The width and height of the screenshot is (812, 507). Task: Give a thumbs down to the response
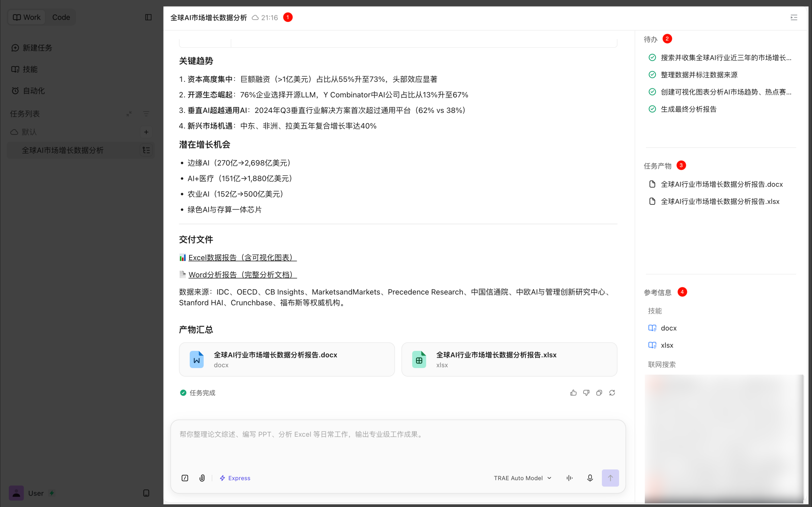[586, 393]
